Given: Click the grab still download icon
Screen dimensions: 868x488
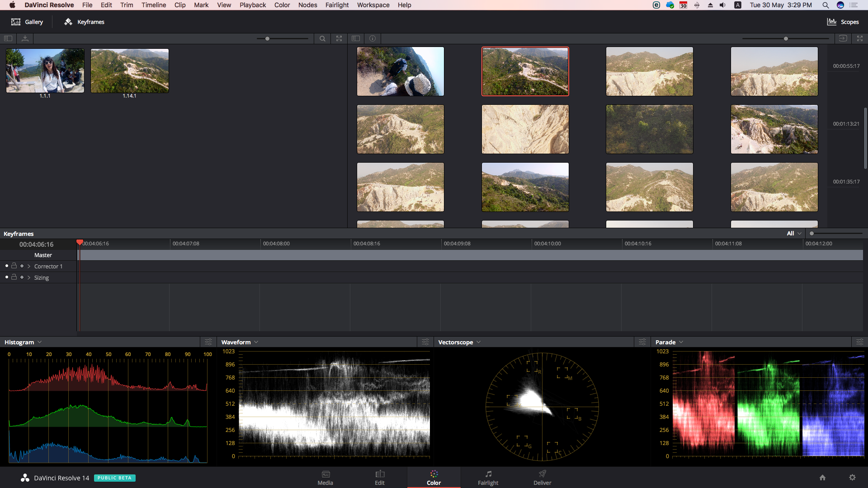Looking at the screenshot, I should pos(25,39).
